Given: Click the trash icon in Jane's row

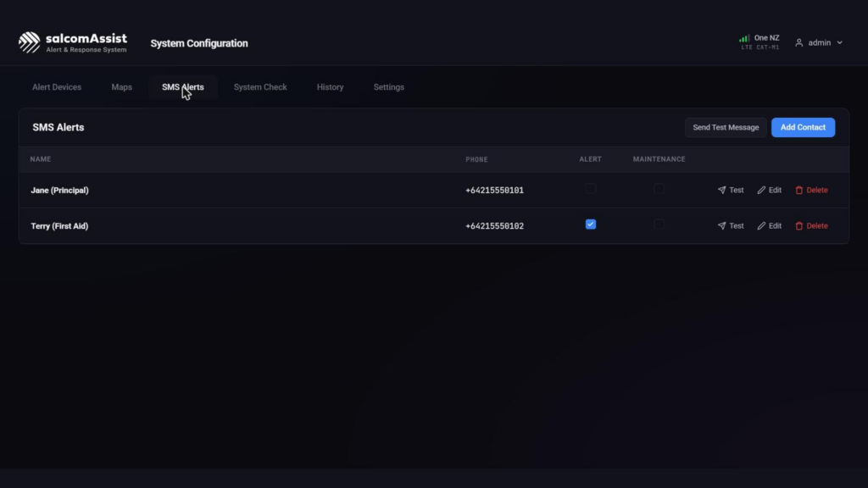Looking at the screenshot, I should pos(798,190).
